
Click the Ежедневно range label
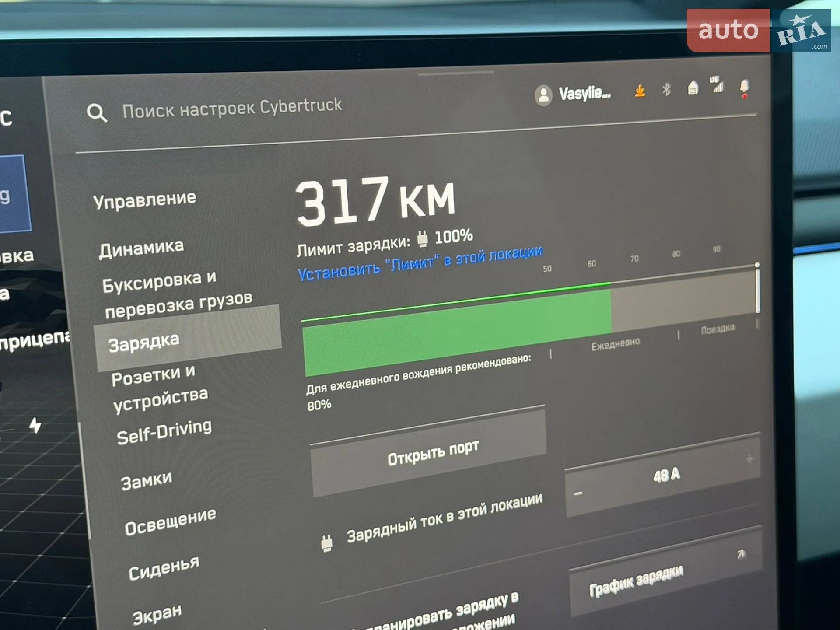click(x=616, y=344)
